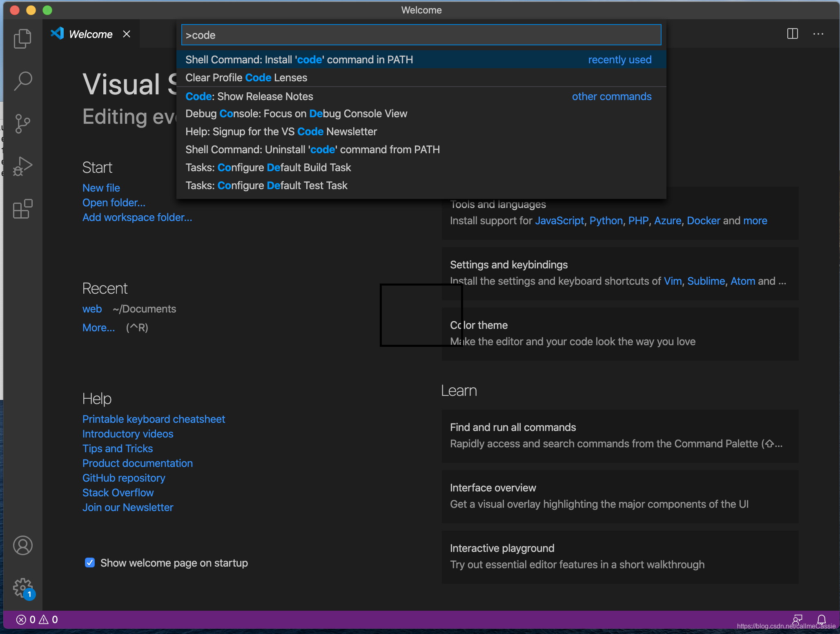Click the Sublime keybindings link

[706, 281]
